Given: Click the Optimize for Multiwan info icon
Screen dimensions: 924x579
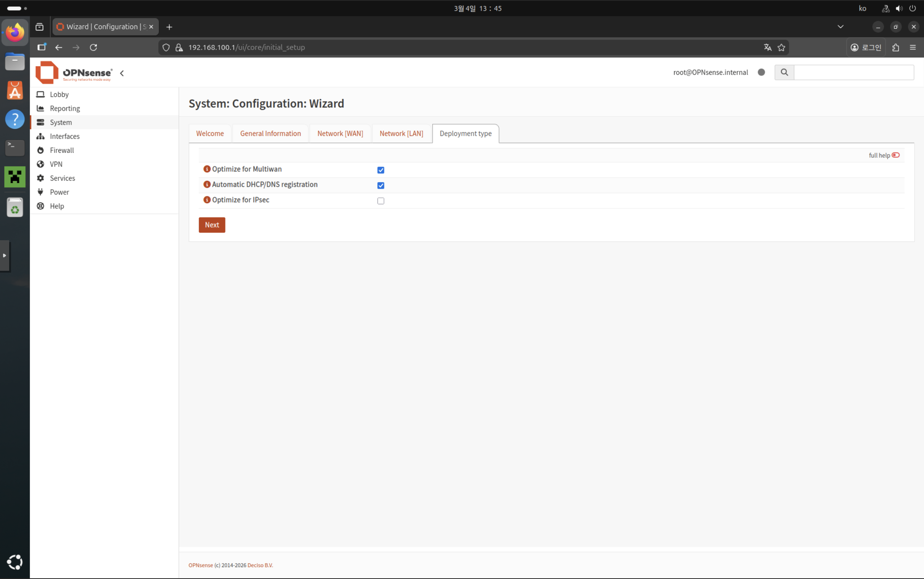Looking at the screenshot, I should [207, 169].
